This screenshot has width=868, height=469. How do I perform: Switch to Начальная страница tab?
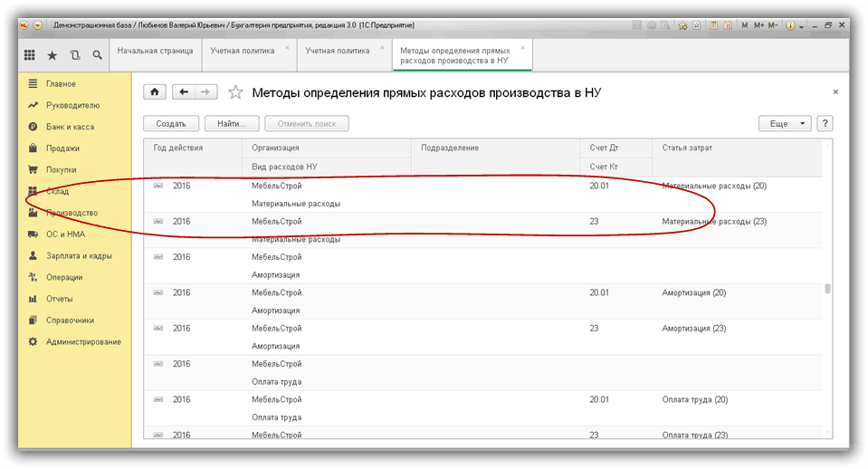coord(155,51)
